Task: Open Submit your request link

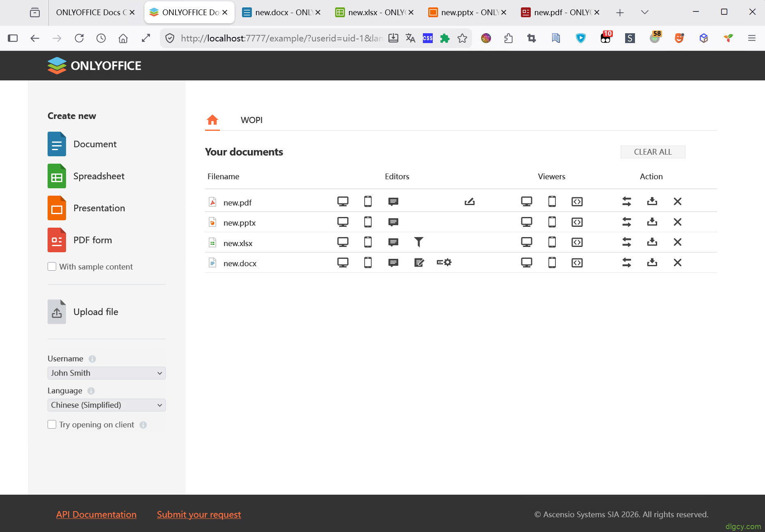Action: (x=199, y=514)
